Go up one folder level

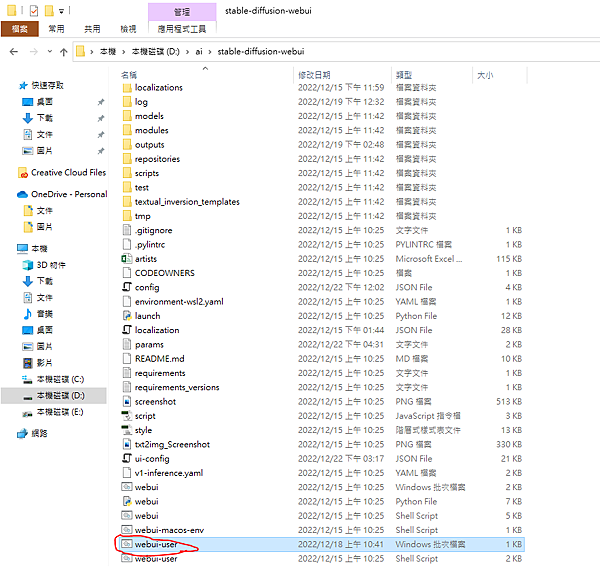coord(64,52)
